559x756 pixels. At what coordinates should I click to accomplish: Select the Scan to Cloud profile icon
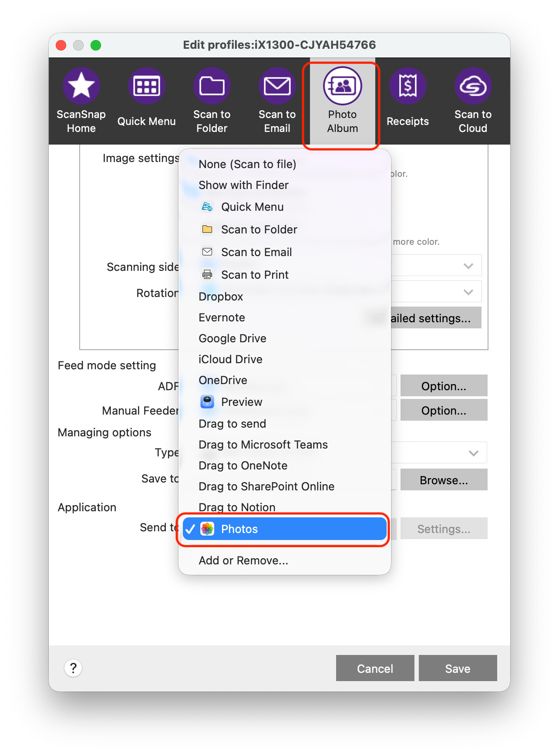(x=473, y=86)
